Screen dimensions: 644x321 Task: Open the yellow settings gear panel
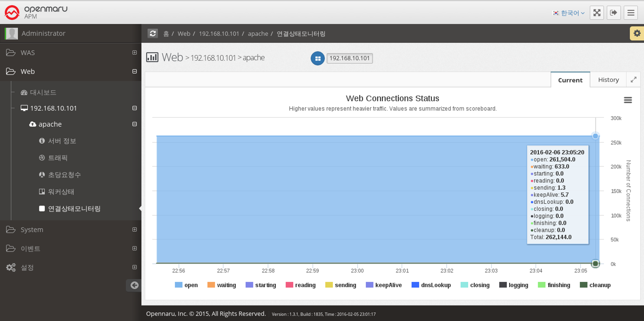click(x=637, y=33)
